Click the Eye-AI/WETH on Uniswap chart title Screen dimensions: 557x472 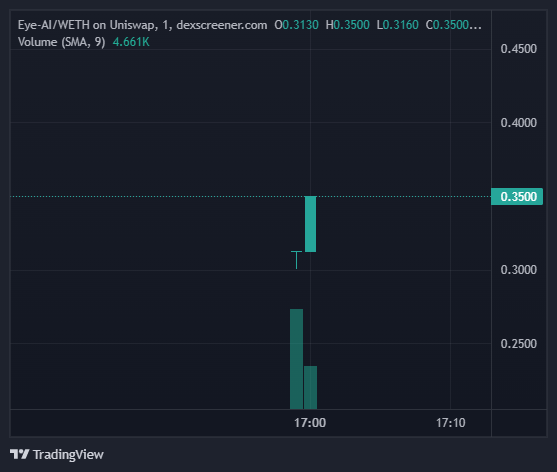[142, 25]
